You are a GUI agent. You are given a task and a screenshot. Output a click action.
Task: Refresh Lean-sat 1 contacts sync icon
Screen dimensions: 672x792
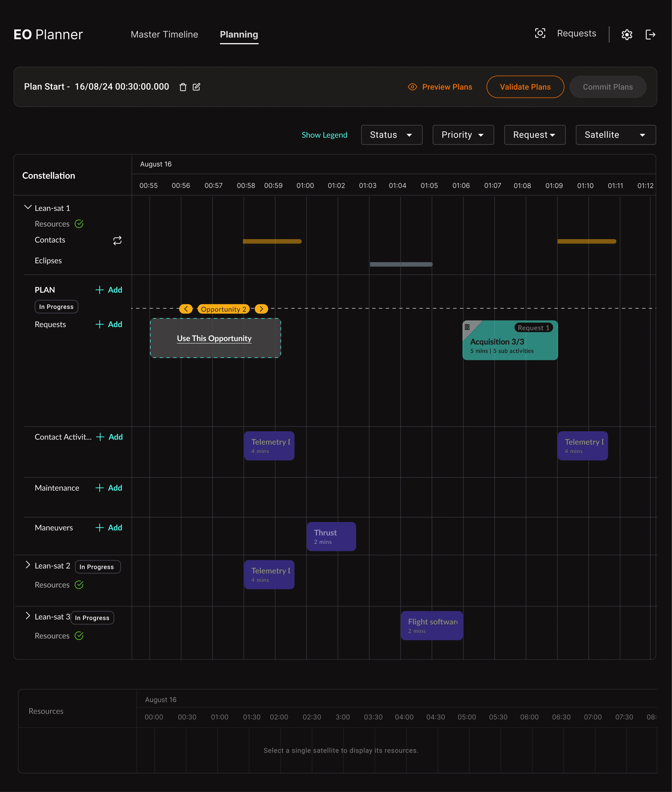point(117,240)
